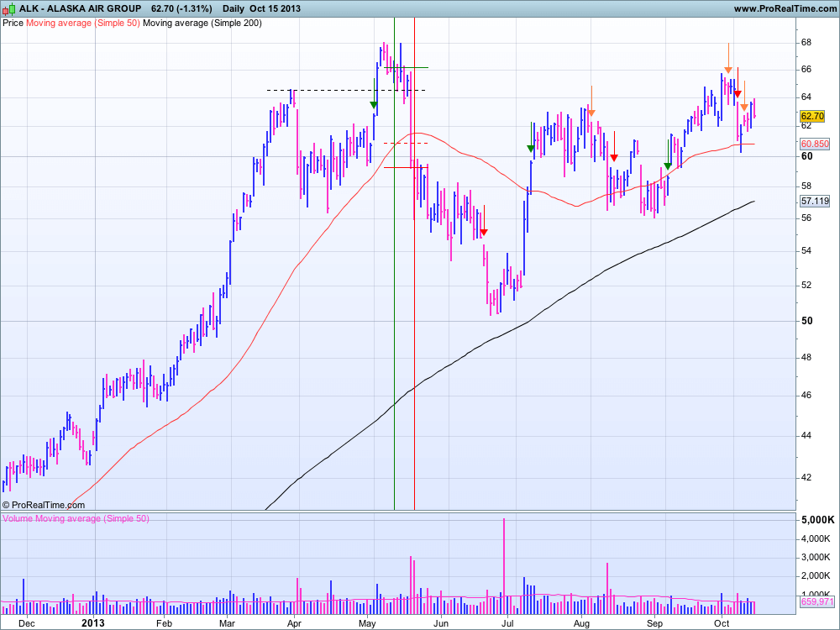Click the 56 price axis label
Image resolution: width=840 pixels, height=630 pixels.
(806, 218)
